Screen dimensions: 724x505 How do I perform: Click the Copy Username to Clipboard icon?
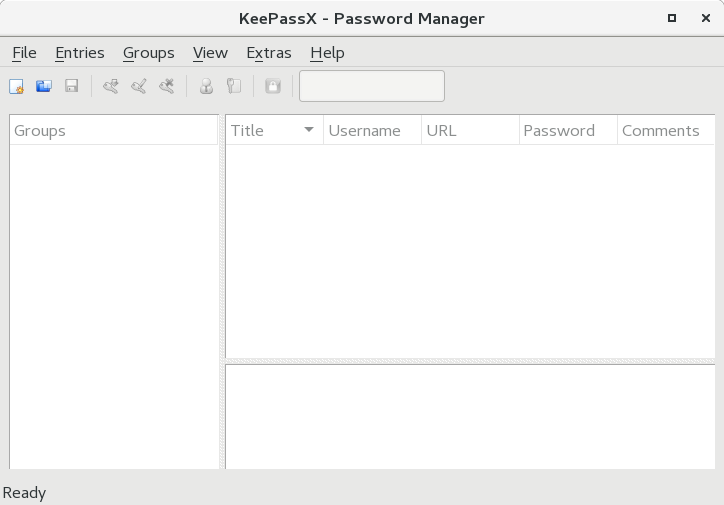pos(206,86)
